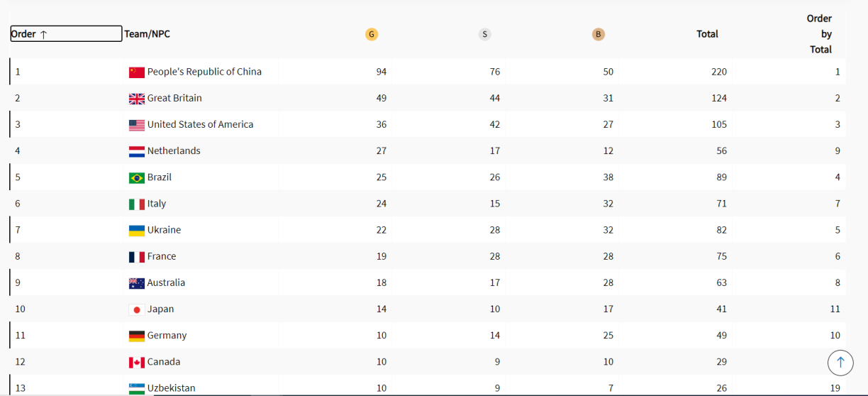Click the gold medal column icon

[372, 34]
